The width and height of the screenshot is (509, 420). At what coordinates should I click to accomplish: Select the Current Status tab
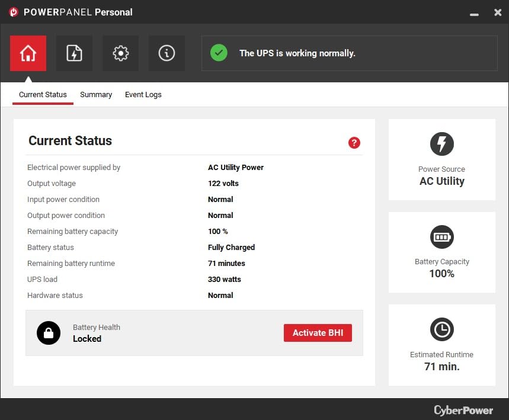coord(43,95)
